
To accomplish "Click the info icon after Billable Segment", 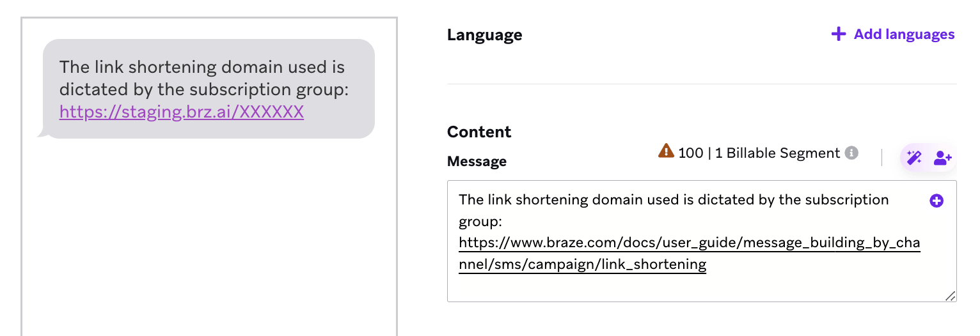I will (851, 153).
